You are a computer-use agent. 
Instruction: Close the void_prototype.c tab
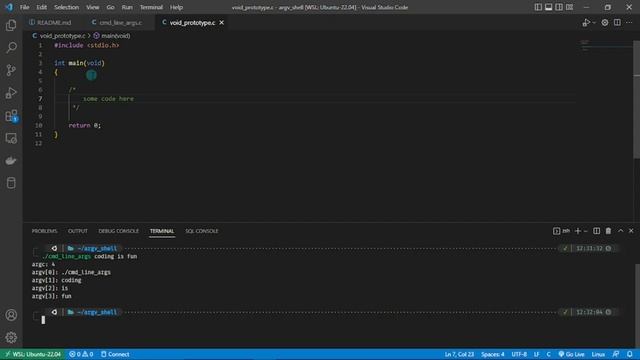click(x=222, y=23)
